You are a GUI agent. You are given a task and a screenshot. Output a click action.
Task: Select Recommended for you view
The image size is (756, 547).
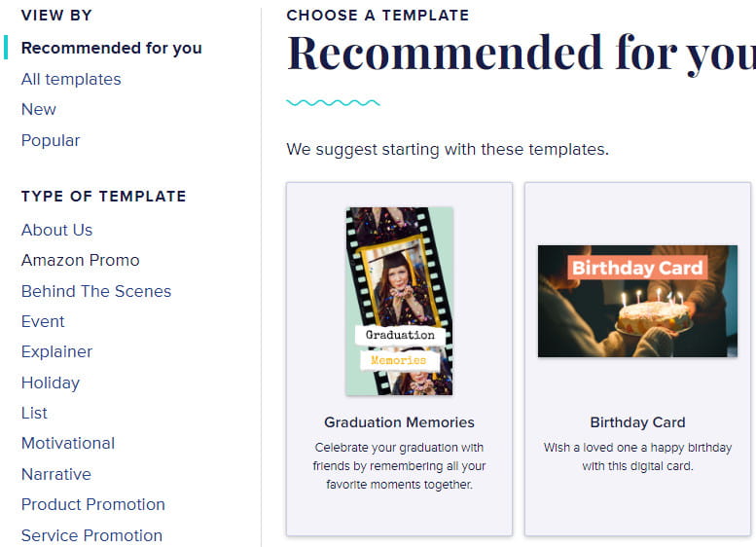111,48
